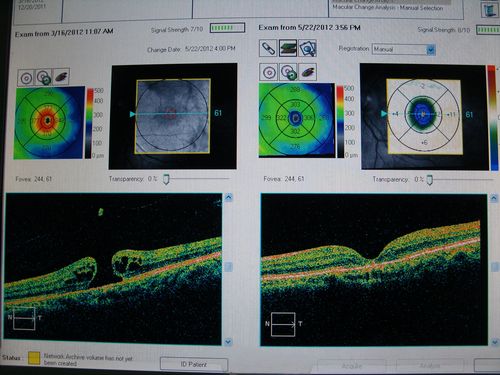Select left exam grid-with-fovea marker icon
The image size is (500, 375).
pyautogui.click(x=44, y=77)
